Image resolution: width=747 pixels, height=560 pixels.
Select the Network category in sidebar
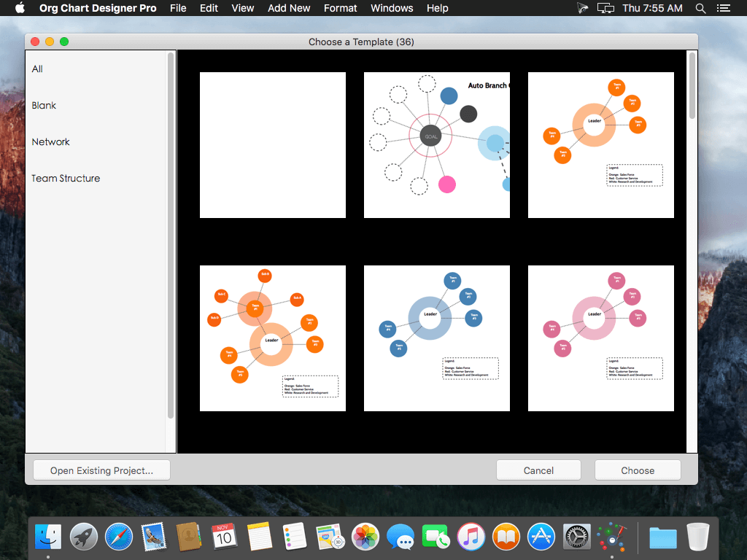pyautogui.click(x=50, y=142)
